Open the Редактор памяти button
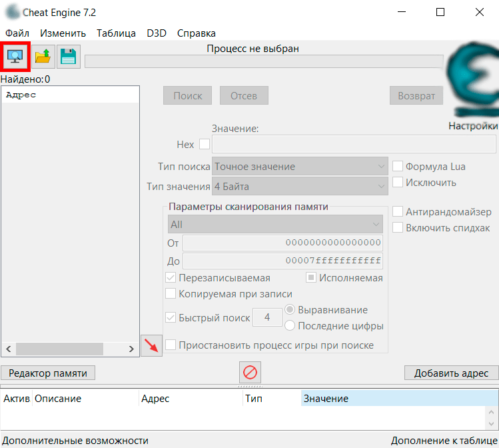This screenshot has height=448, width=499. (x=48, y=373)
